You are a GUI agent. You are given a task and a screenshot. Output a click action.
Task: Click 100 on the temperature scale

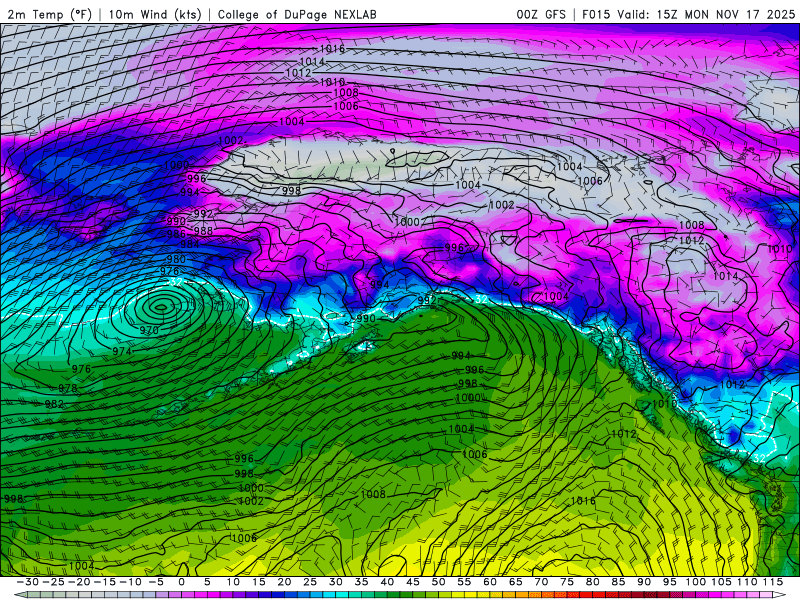695,582
